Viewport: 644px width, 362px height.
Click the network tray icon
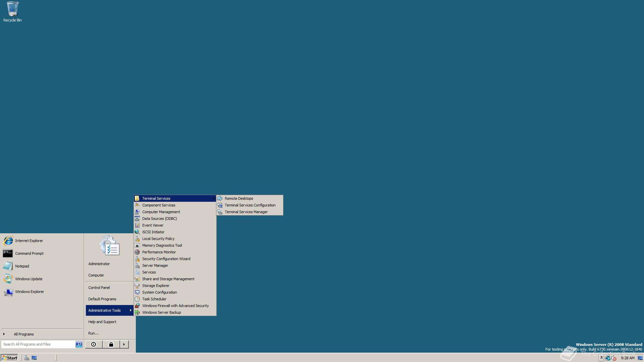tap(608, 358)
